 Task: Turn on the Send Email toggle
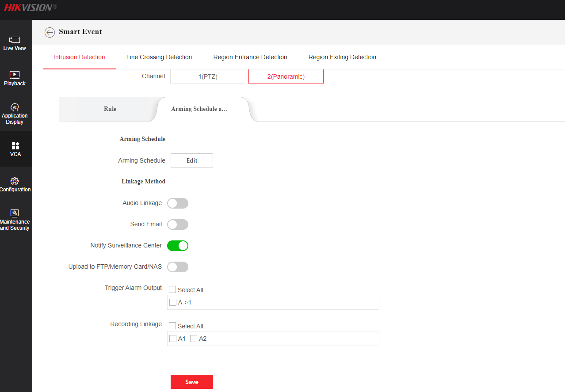click(178, 225)
